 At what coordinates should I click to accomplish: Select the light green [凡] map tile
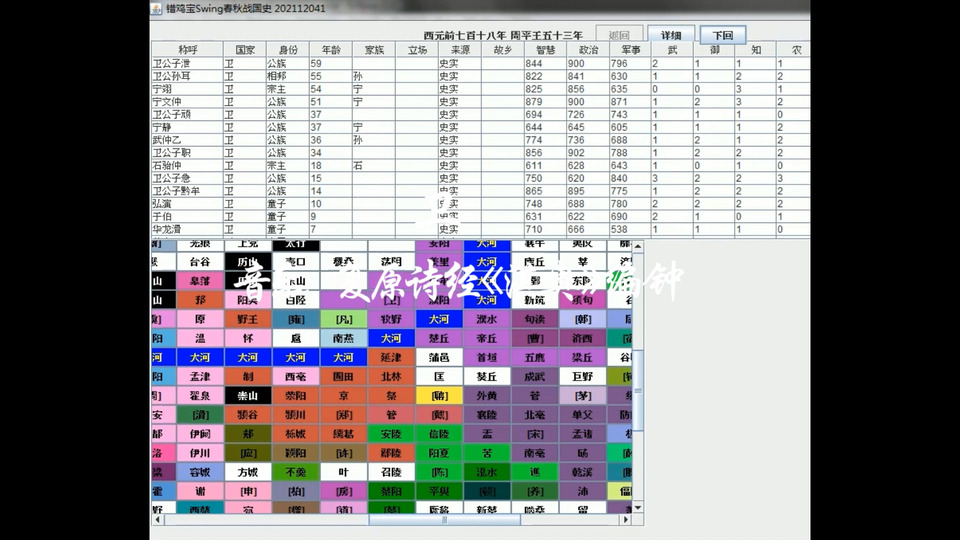[x=343, y=319]
